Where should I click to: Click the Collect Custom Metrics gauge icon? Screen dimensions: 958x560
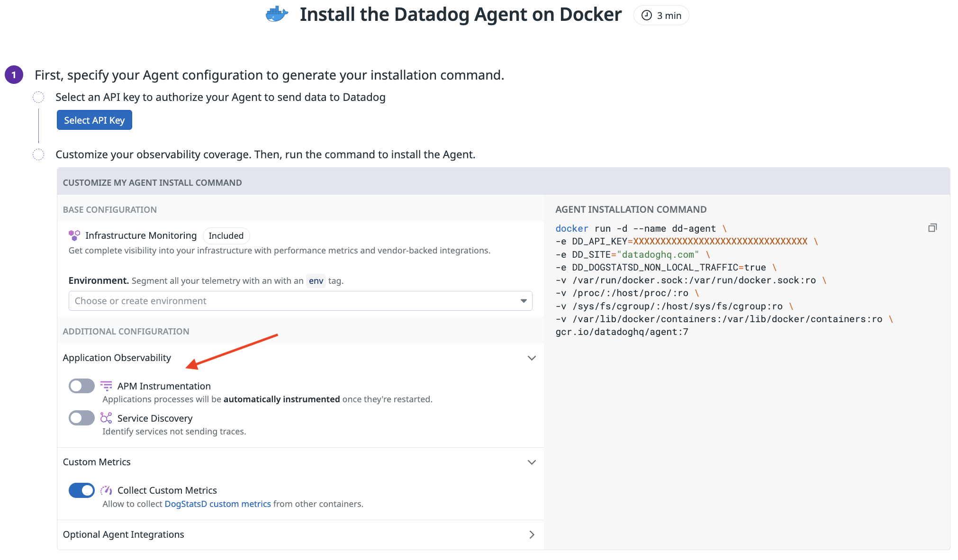pyautogui.click(x=106, y=490)
